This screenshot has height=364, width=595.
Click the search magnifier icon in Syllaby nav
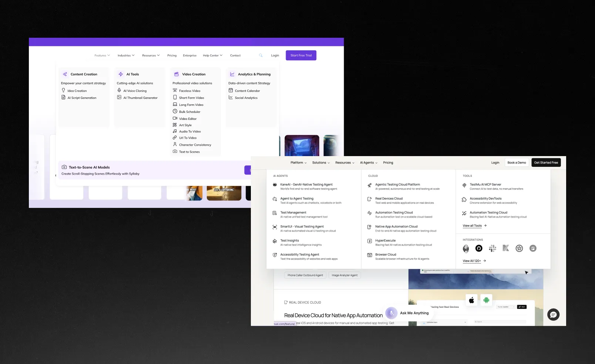(x=260, y=55)
